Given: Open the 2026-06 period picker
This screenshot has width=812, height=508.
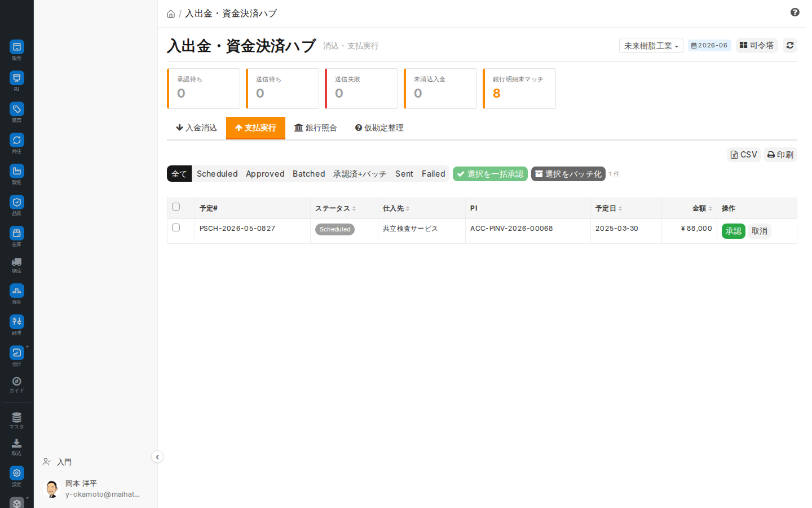Looking at the screenshot, I should coord(709,45).
